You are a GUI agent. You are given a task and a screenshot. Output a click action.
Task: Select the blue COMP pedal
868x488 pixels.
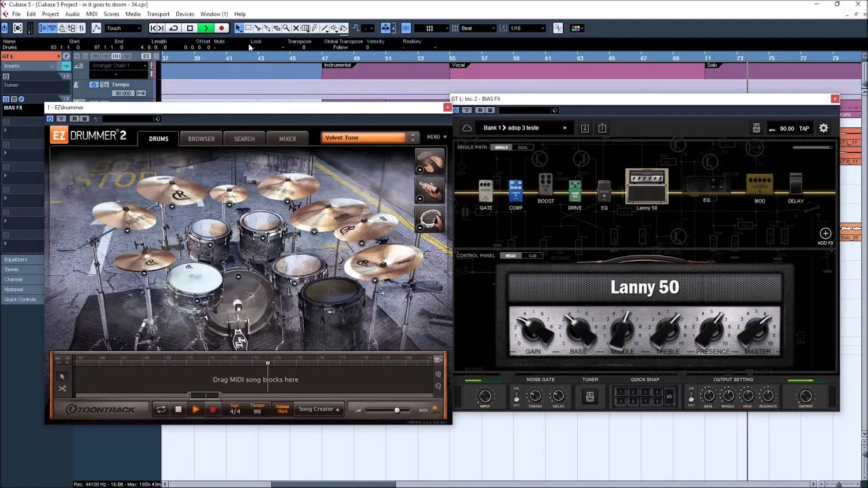click(515, 192)
